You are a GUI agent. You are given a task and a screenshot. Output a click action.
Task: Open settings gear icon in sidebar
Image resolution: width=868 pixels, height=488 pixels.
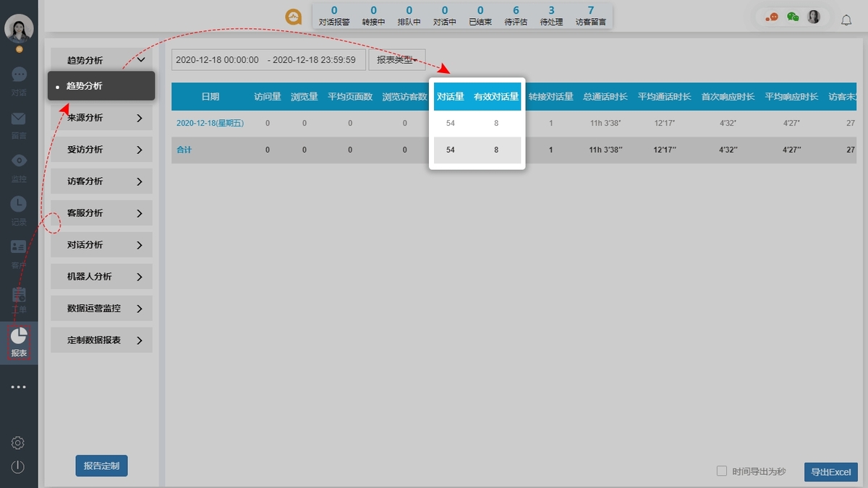click(x=19, y=442)
